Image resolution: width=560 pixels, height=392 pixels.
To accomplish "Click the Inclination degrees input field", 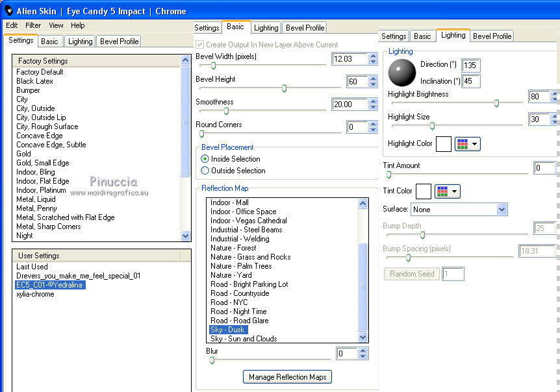I will pyautogui.click(x=471, y=81).
